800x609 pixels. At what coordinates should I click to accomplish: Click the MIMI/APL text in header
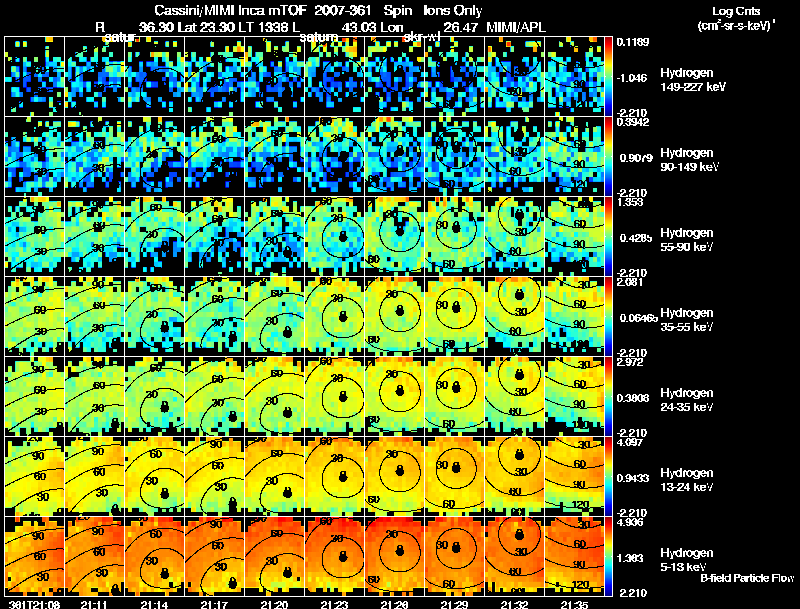coord(515,27)
